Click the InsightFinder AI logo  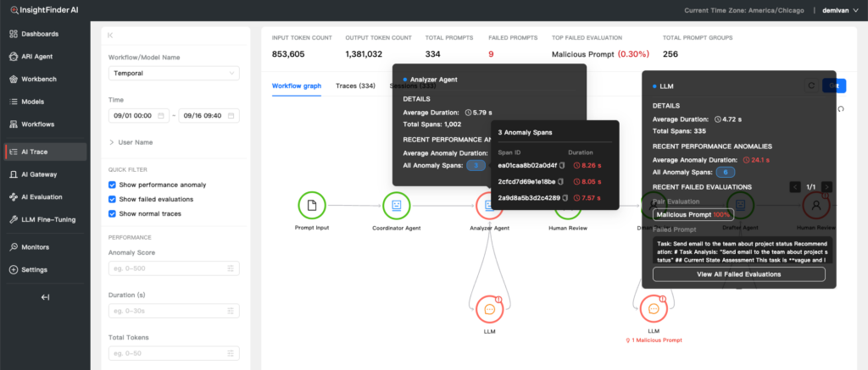click(44, 10)
